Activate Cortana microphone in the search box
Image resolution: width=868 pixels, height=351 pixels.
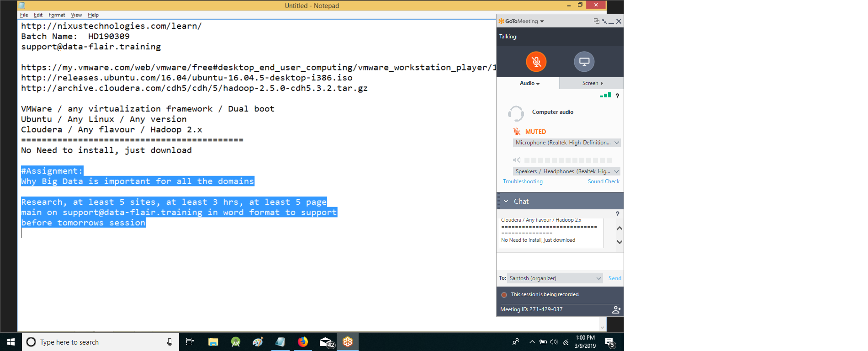(x=169, y=342)
